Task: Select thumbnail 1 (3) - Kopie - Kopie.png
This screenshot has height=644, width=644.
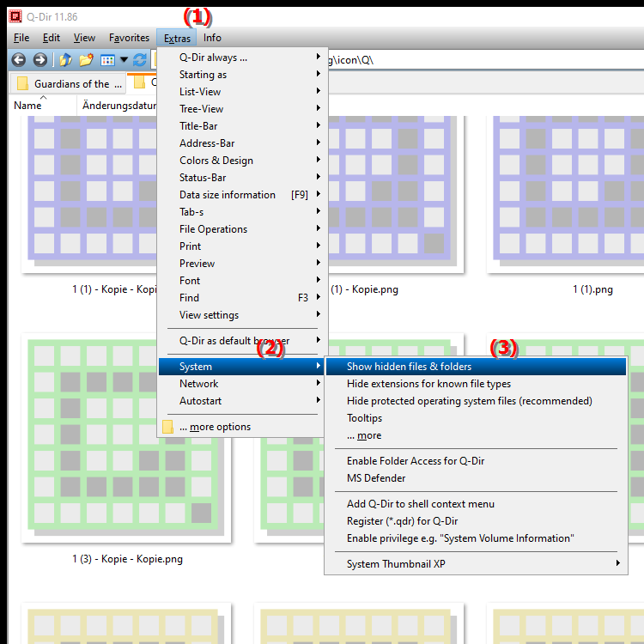Action: [126, 438]
